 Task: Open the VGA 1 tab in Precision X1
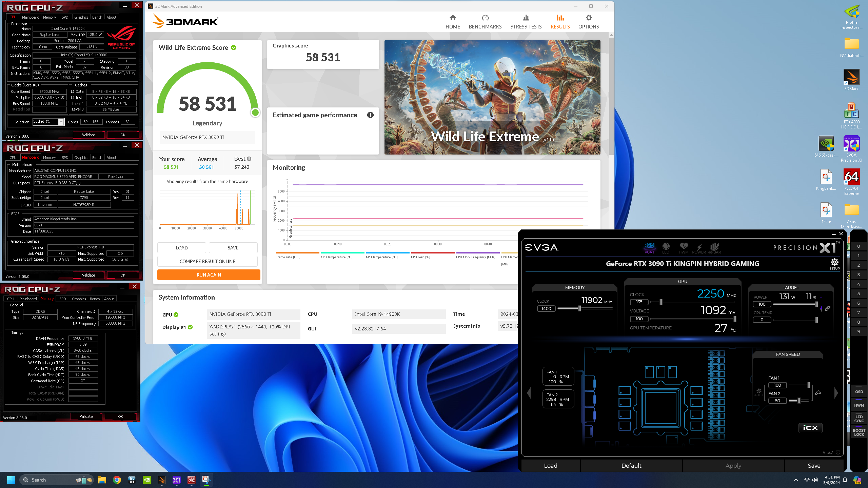click(649, 248)
